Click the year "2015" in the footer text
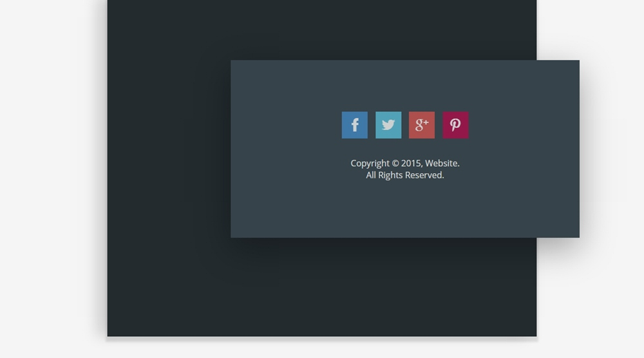Image resolution: width=644 pixels, height=358 pixels. point(412,164)
